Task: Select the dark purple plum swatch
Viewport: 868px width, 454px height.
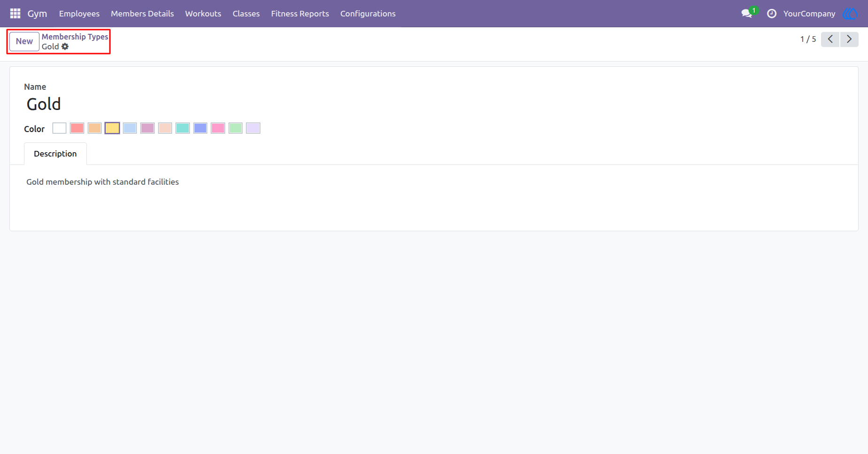Action: click(147, 128)
